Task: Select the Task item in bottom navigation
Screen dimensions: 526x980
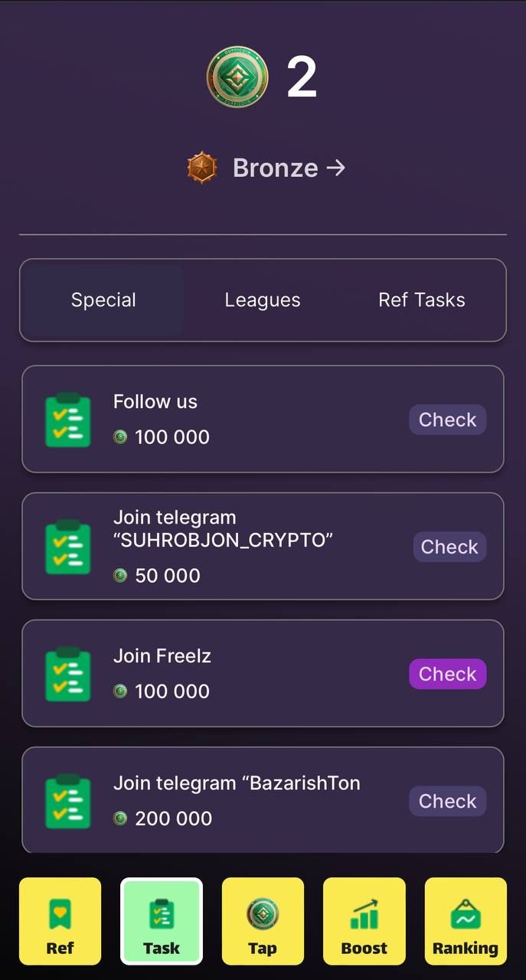Action: (x=162, y=920)
